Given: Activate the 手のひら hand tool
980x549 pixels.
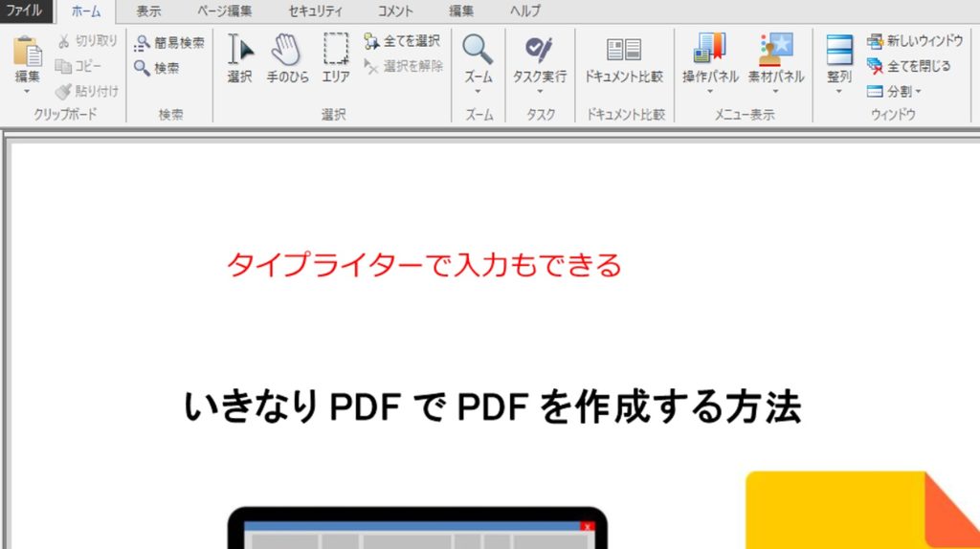Looking at the screenshot, I should pos(287,58).
